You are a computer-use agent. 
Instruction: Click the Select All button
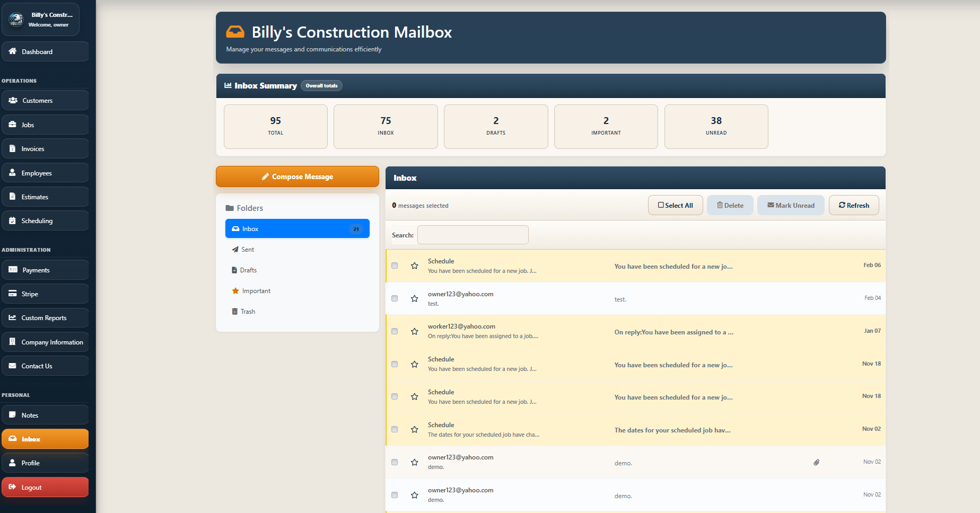[675, 206]
